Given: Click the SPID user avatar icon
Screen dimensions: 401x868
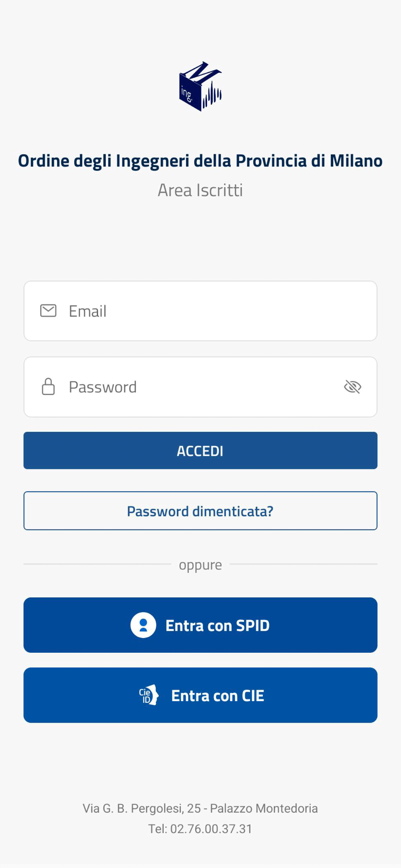Looking at the screenshot, I should coord(143,625).
